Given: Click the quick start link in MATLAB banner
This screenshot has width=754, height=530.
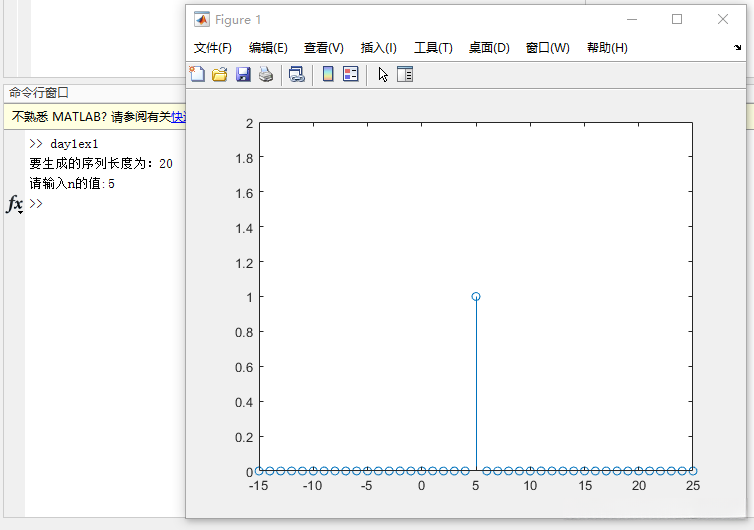Looking at the screenshot, I should coord(178,116).
